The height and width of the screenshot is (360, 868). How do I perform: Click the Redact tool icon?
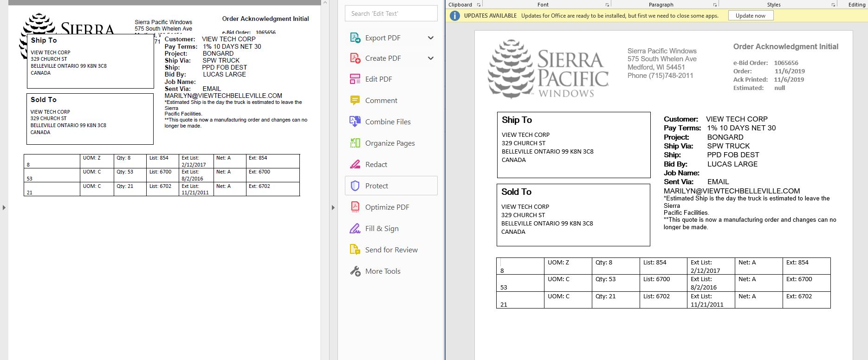tap(355, 164)
